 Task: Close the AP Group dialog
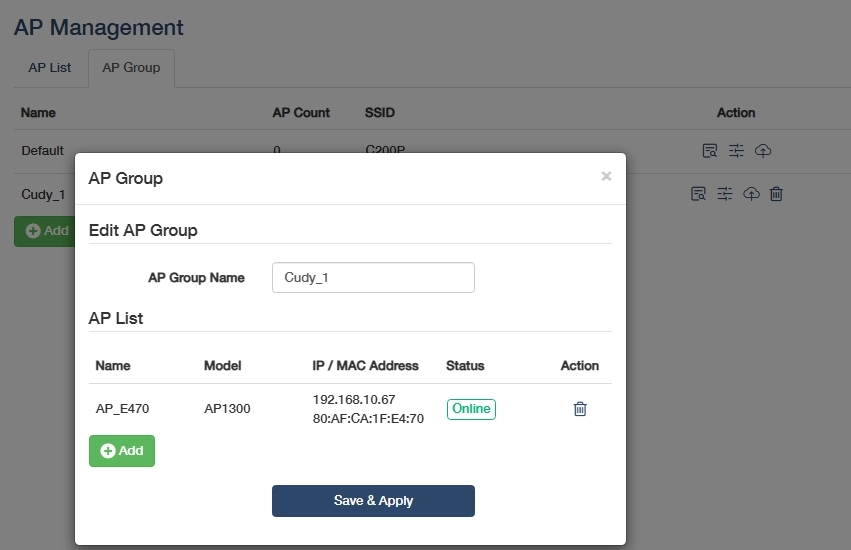point(606,176)
